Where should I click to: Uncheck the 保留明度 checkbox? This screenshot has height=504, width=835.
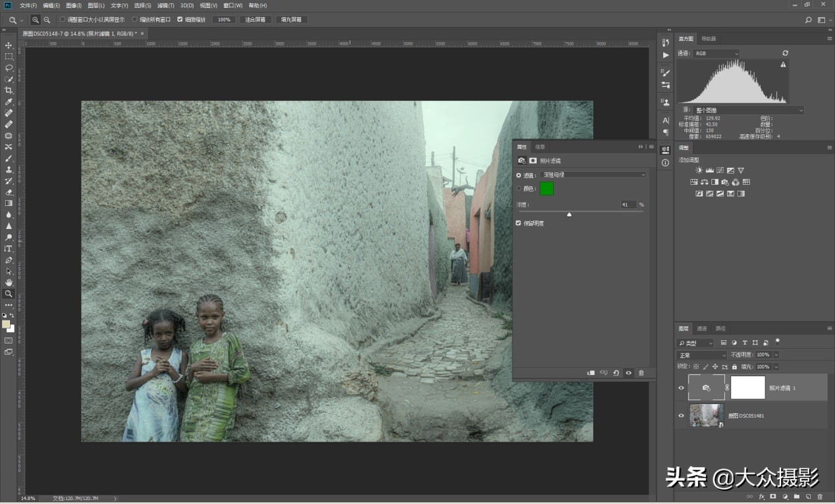[519, 223]
